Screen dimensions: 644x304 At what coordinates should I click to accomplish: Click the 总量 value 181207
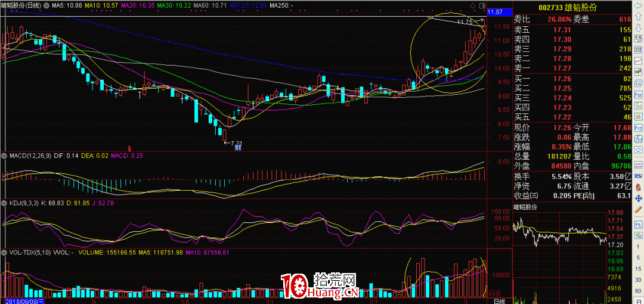[x=558, y=157]
